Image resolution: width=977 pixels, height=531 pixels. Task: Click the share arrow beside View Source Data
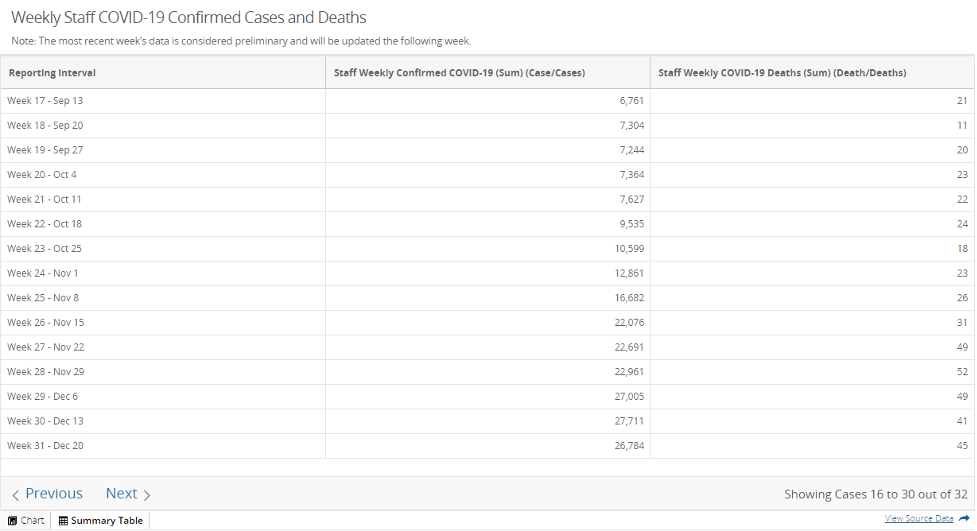(963, 519)
